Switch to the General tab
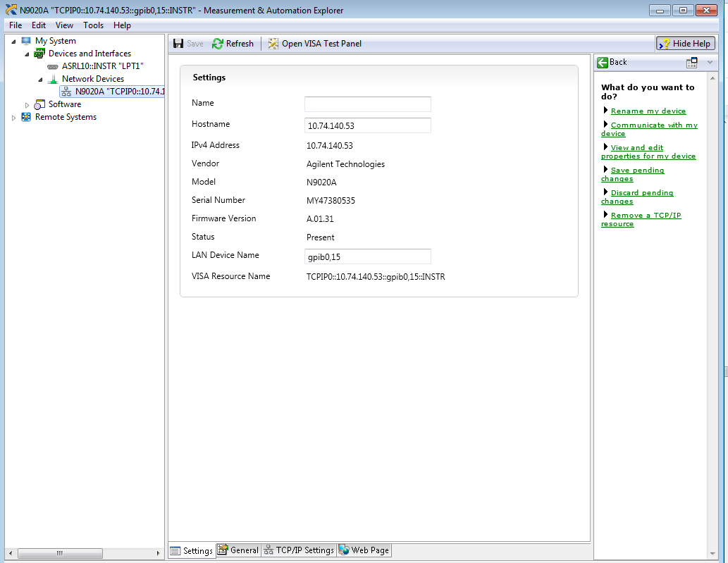 point(239,550)
